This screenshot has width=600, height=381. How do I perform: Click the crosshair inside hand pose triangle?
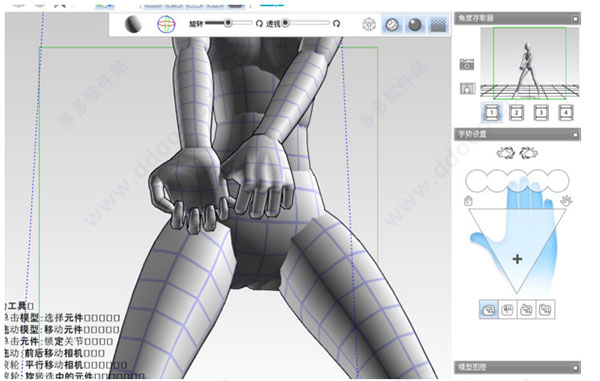coord(517,259)
